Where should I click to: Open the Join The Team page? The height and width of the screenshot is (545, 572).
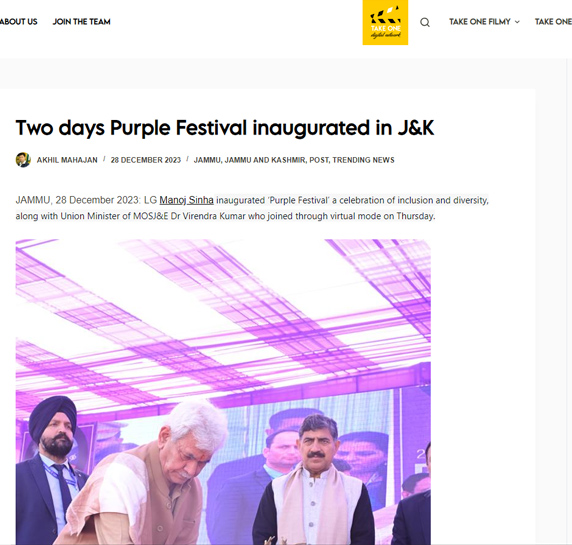point(82,22)
